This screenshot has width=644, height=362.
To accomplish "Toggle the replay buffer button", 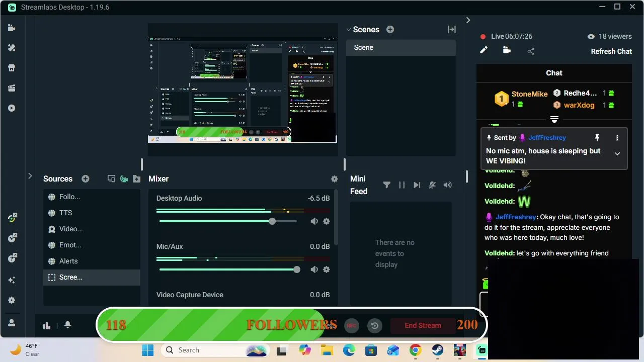I will point(374,325).
